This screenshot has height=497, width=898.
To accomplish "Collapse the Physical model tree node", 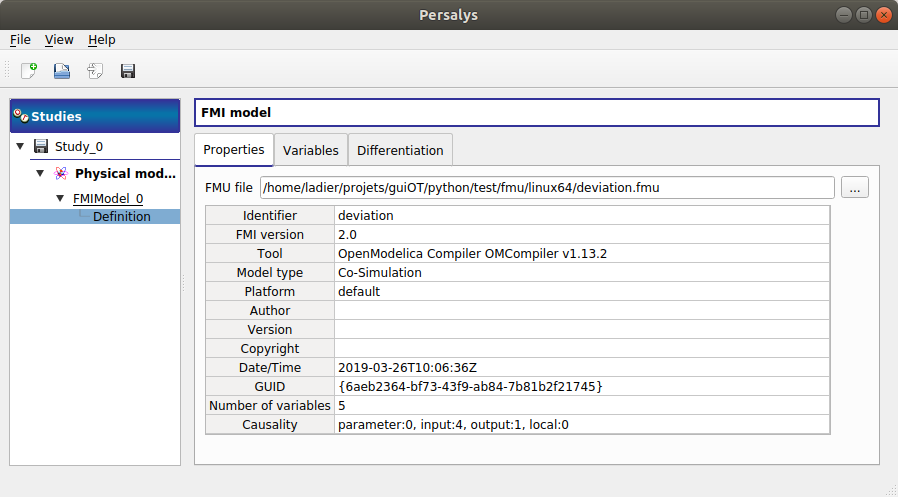I will pos(41,173).
